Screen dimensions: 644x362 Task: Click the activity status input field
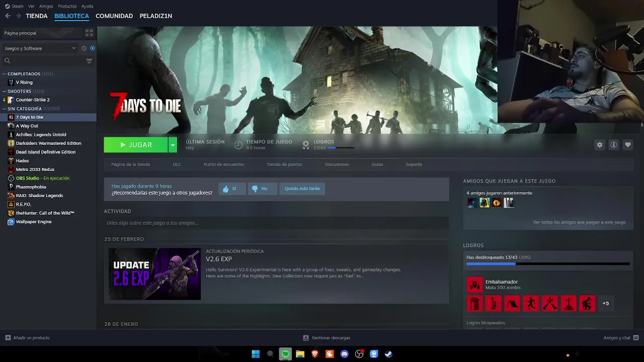pos(276,223)
